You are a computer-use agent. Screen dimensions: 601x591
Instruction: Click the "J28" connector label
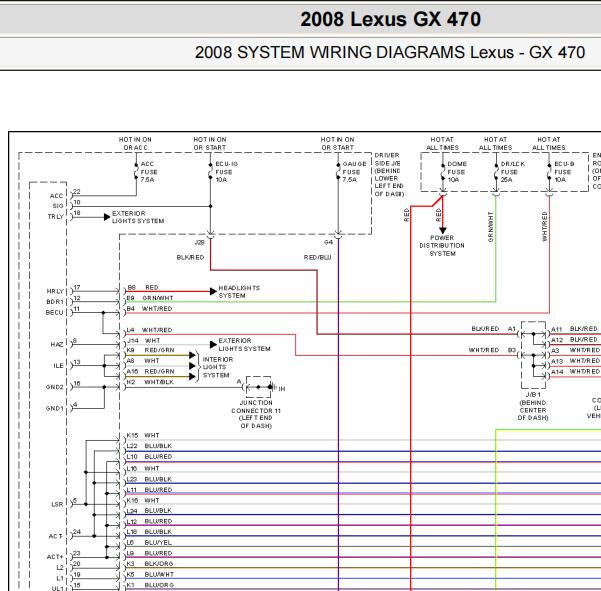pyautogui.click(x=199, y=242)
